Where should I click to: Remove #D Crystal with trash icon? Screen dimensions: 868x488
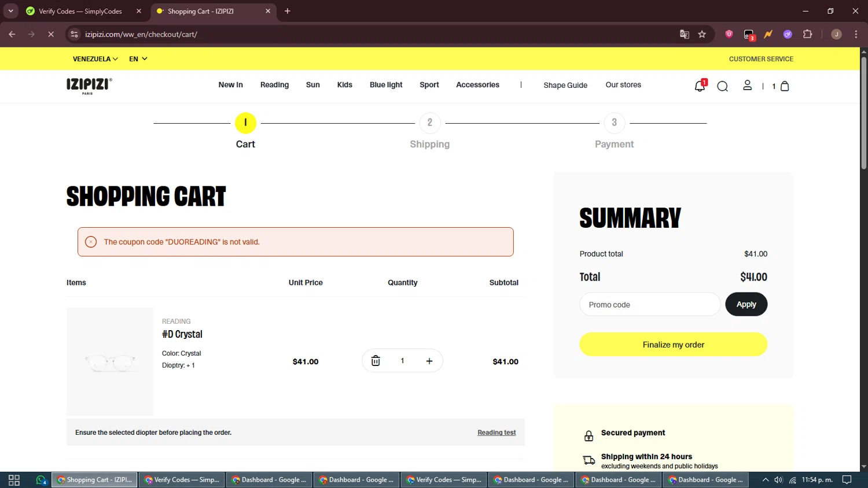tap(376, 361)
